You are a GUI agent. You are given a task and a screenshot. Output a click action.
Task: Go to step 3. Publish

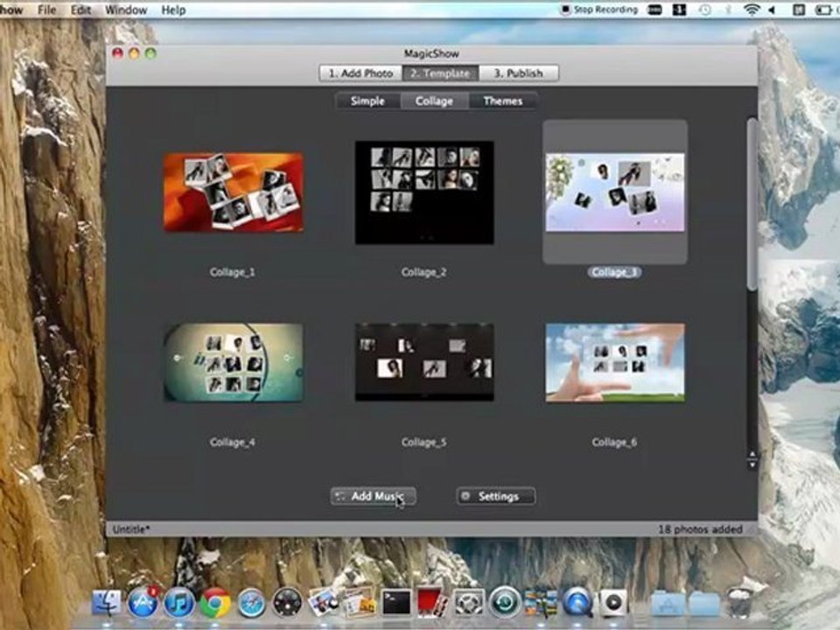(x=519, y=73)
